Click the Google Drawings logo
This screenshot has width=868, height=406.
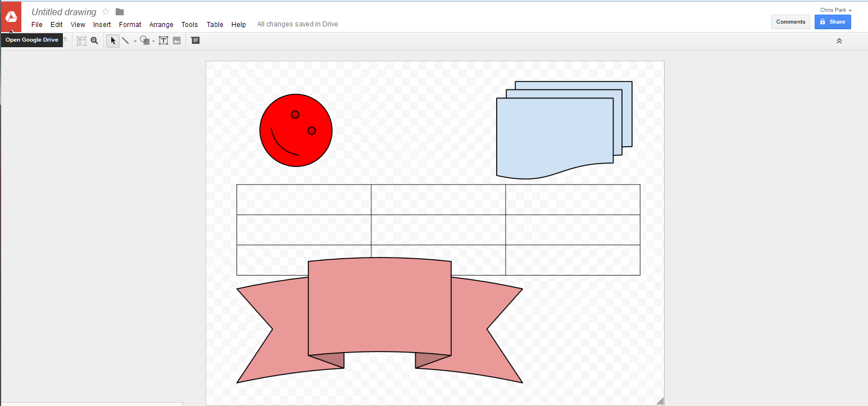click(11, 16)
